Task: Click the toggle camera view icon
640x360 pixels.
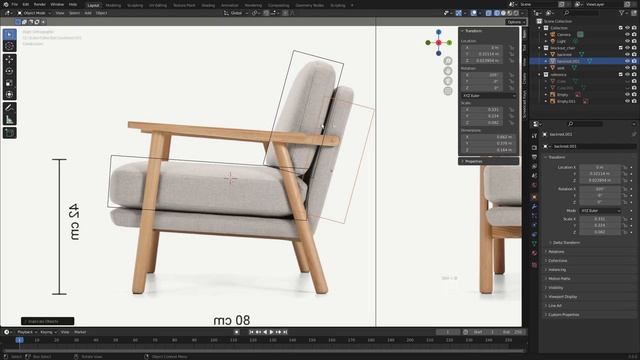Action: pos(448,81)
